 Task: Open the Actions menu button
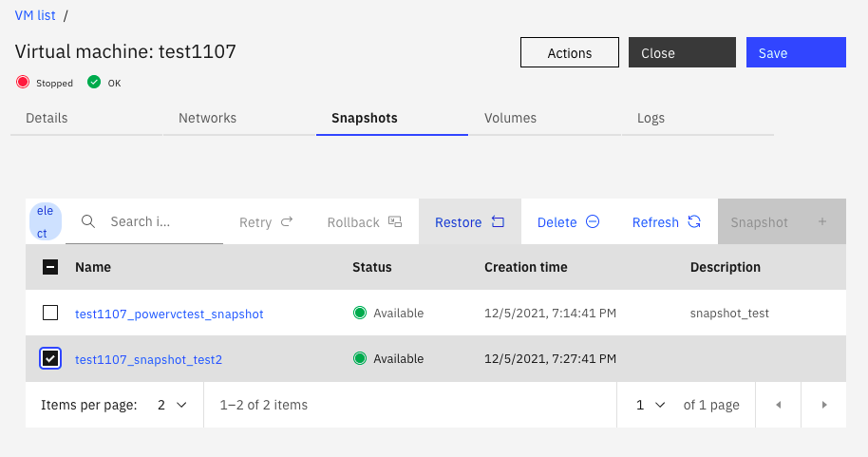tap(570, 53)
